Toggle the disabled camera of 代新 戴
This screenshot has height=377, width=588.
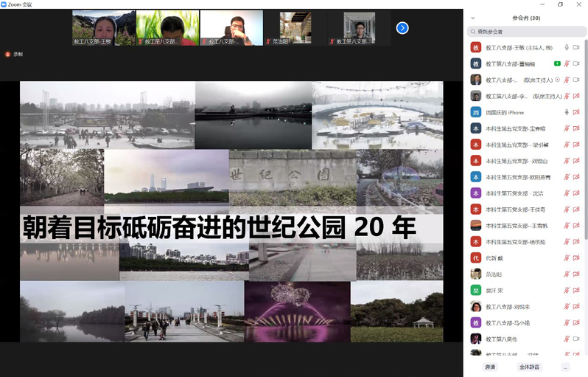pos(576,257)
